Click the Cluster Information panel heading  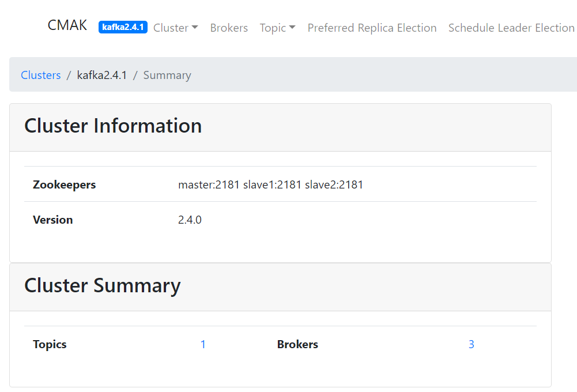click(113, 126)
